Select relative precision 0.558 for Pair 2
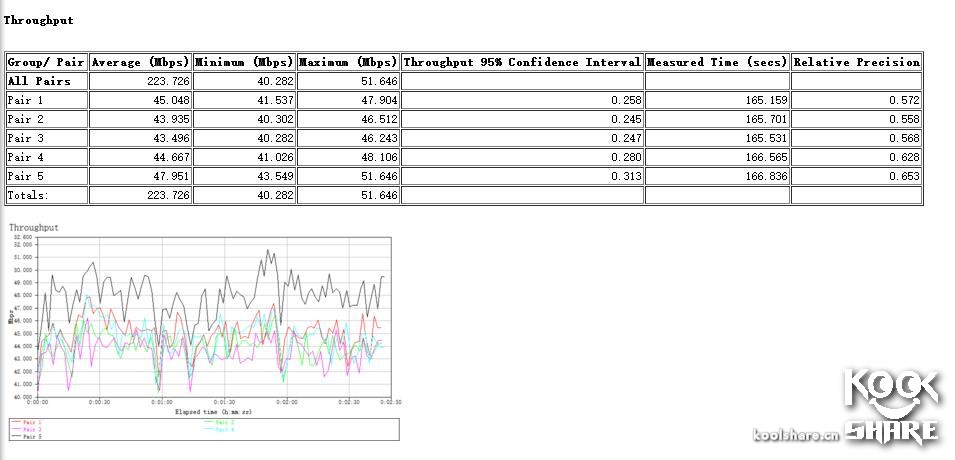The height and width of the screenshot is (460, 955). tap(904, 119)
